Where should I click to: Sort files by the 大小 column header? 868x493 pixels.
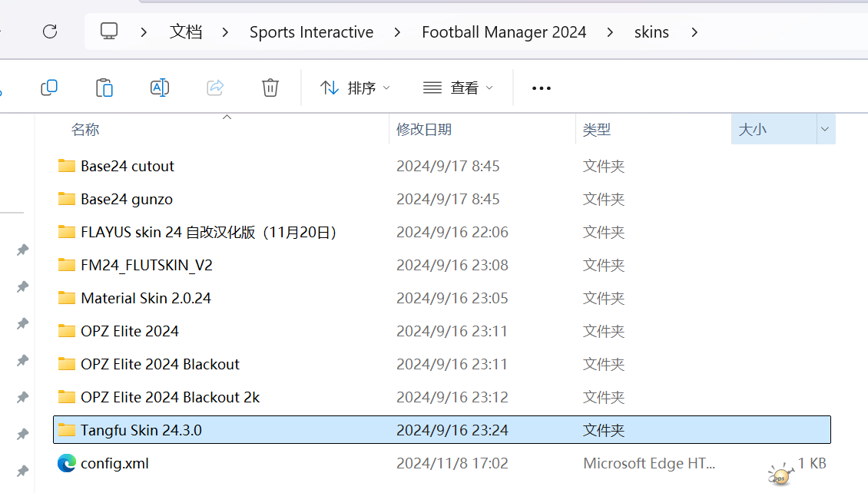coord(753,130)
